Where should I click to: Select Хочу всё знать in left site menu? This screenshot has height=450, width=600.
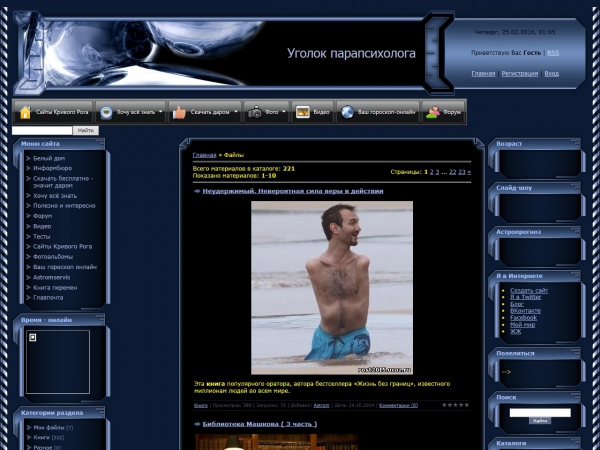click(55, 196)
